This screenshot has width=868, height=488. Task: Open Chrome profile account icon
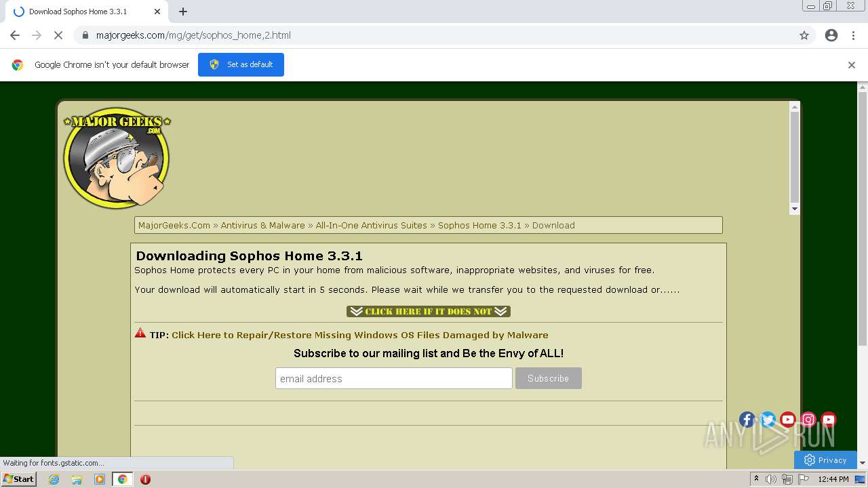coord(831,35)
